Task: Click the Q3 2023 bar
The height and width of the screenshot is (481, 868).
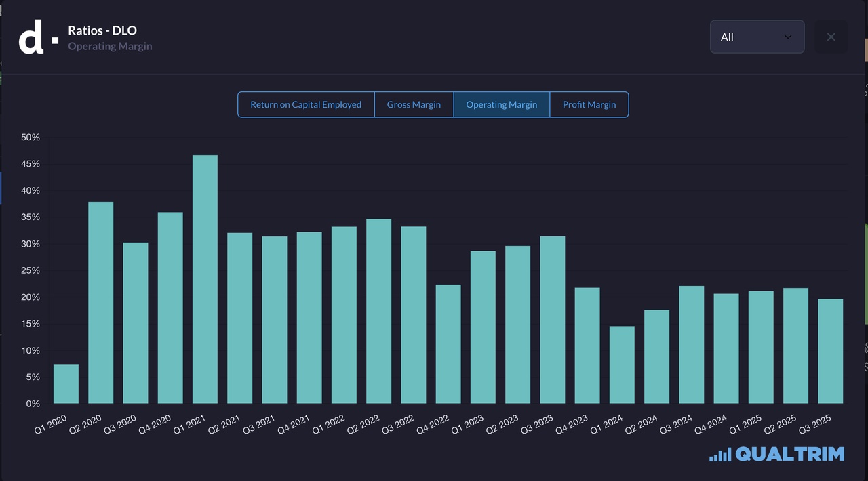Action: (553, 320)
